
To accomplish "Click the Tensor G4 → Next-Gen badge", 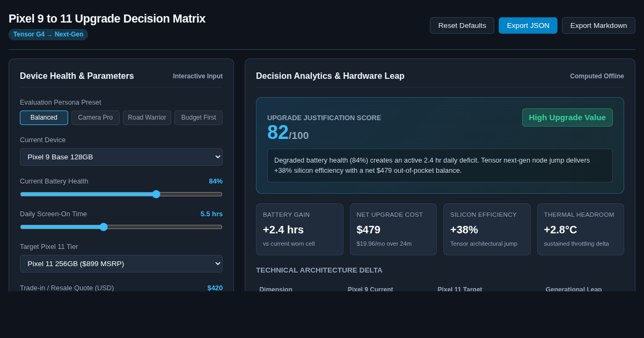I will click(48, 34).
